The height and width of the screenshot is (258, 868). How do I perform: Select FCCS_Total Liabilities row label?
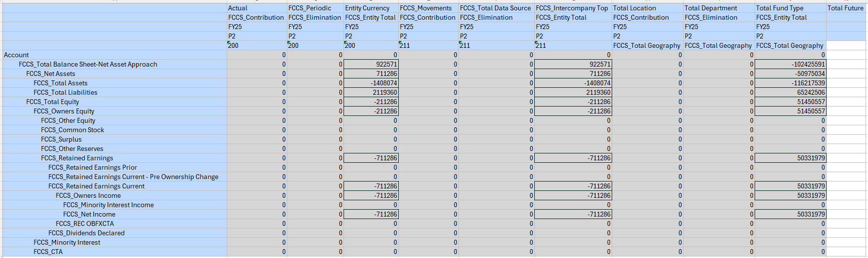[x=66, y=92]
